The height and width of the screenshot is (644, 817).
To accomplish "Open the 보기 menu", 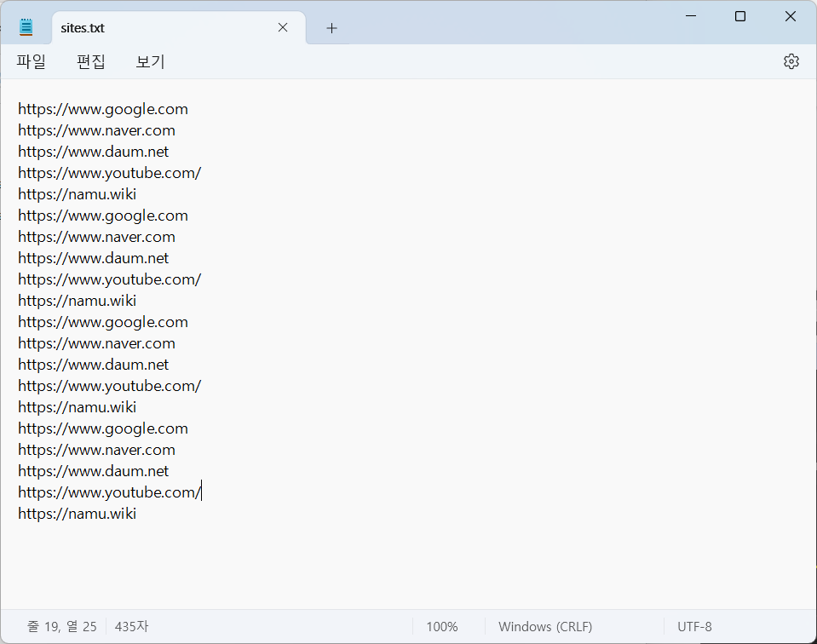I will point(151,61).
